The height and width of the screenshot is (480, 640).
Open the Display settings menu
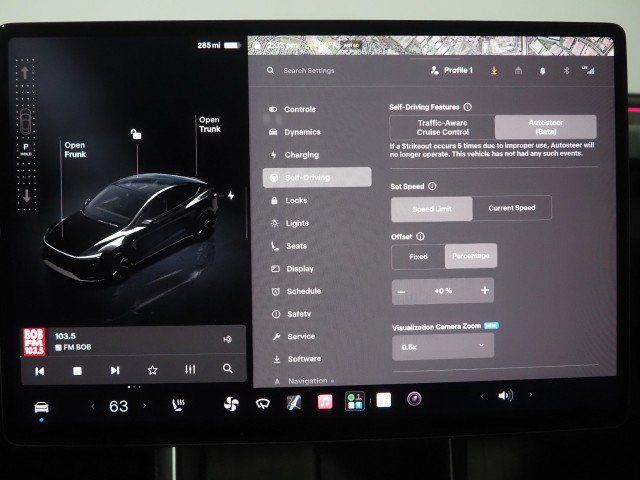pyautogui.click(x=300, y=269)
